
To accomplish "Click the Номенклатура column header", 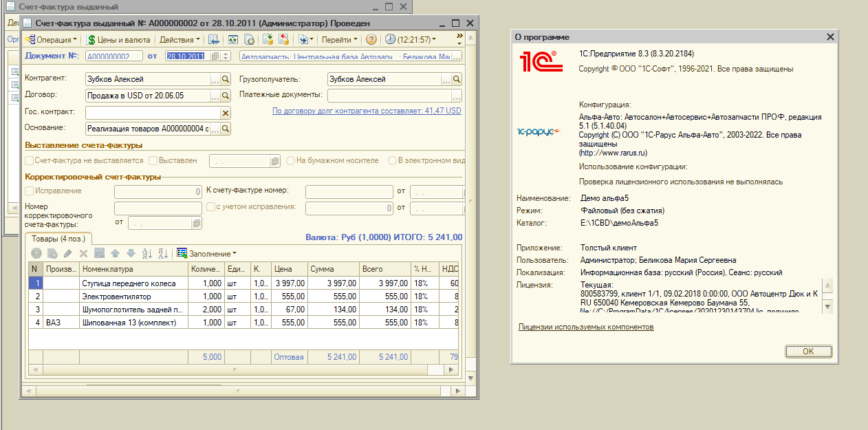I will 133,269.
